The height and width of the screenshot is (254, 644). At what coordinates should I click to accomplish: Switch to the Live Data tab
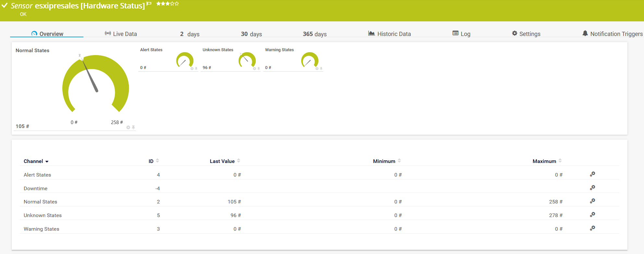[x=121, y=34]
